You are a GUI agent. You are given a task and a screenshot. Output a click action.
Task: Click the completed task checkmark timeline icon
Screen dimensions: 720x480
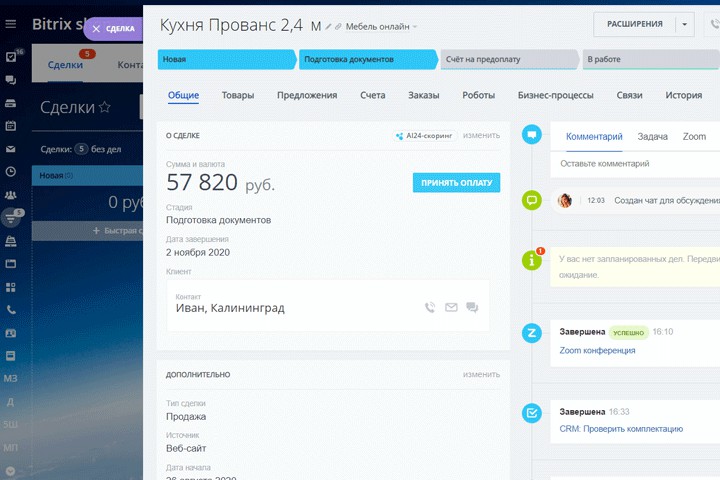click(532, 413)
